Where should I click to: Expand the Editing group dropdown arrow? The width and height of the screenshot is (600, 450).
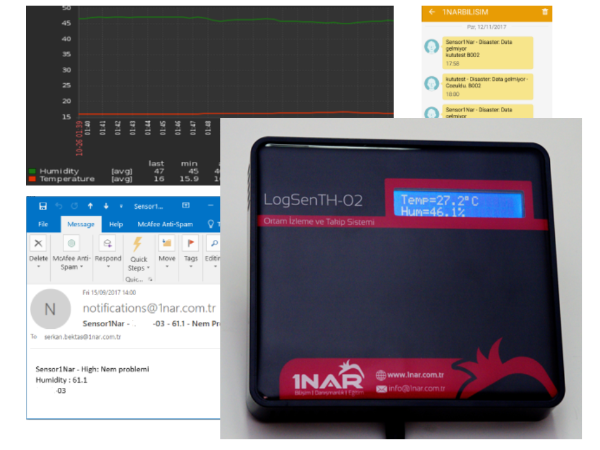click(215, 267)
